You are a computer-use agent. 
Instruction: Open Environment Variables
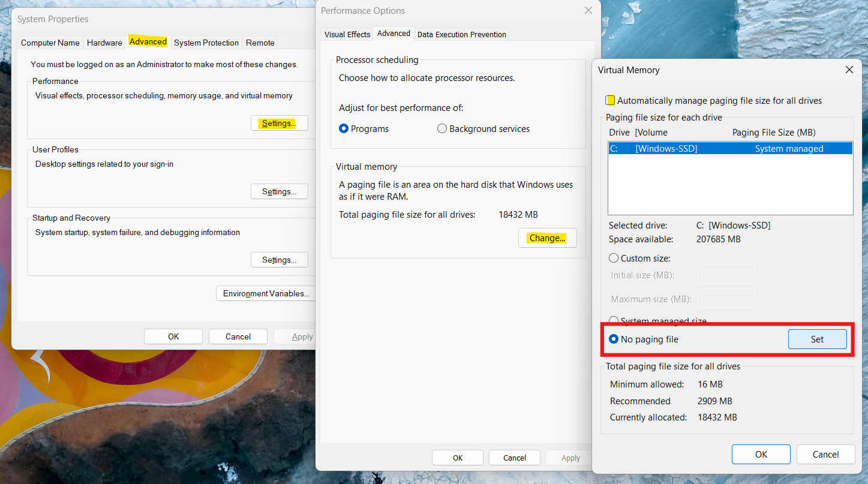click(266, 293)
